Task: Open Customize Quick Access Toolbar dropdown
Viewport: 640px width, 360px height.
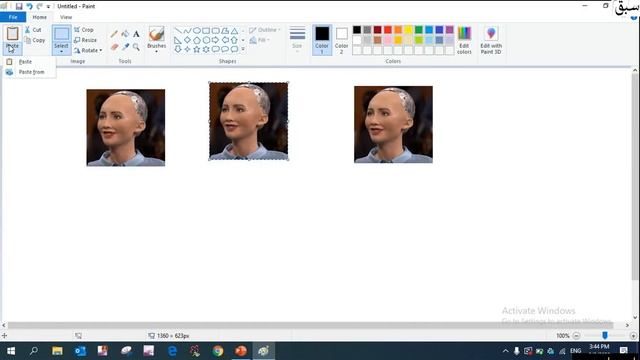Action: [x=48, y=7]
